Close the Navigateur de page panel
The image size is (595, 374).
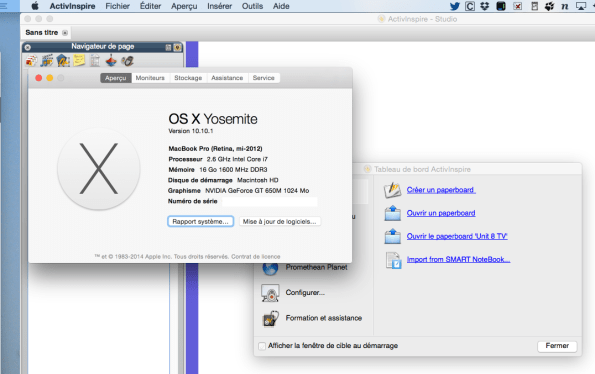pos(28,47)
